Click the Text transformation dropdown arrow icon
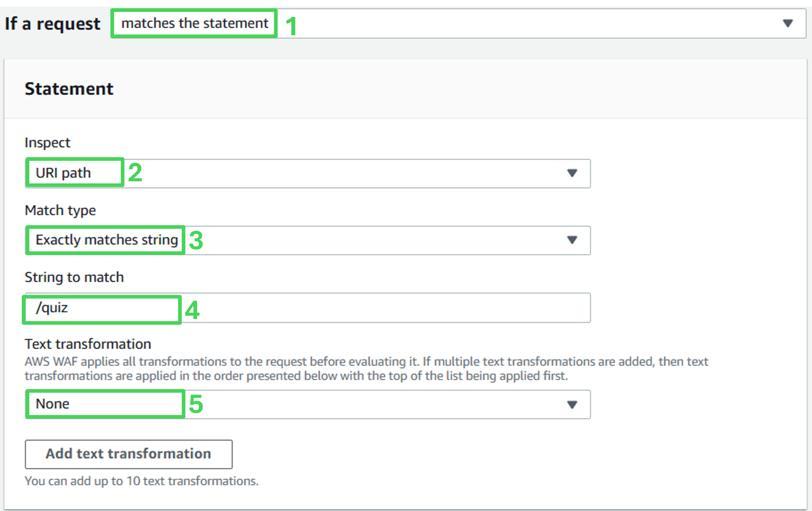The width and height of the screenshot is (812, 511). (572, 404)
